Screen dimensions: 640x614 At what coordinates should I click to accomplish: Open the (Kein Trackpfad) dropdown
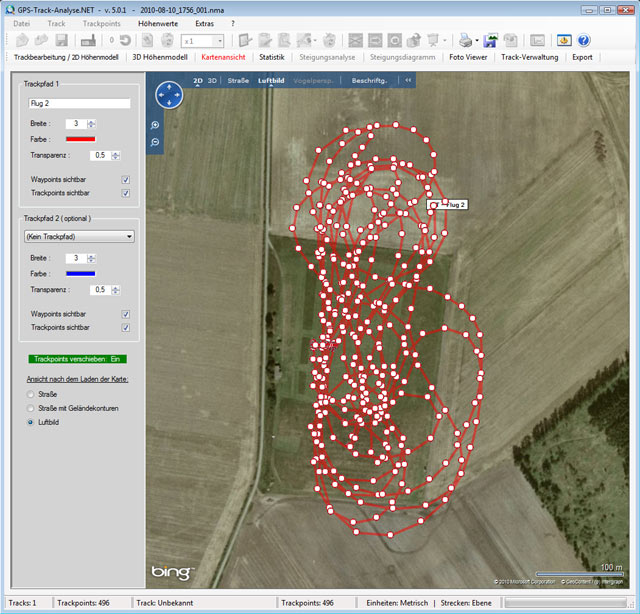tap(79, 236)
